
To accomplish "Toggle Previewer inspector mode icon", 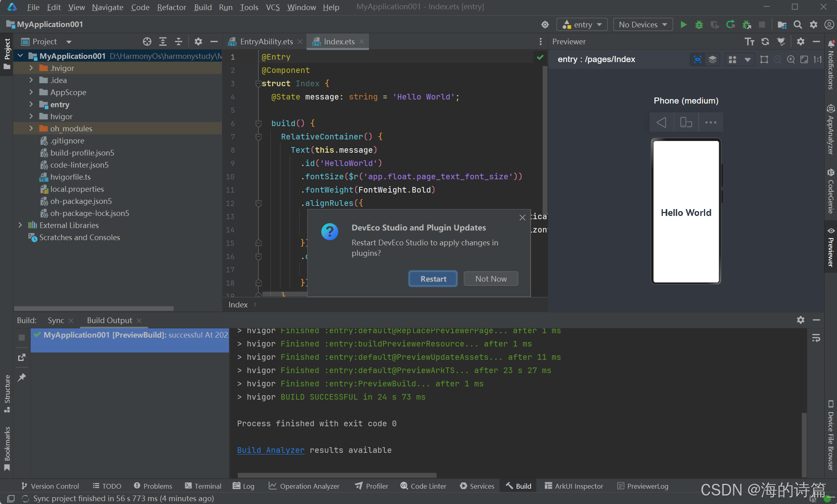I will pos(697,60).
